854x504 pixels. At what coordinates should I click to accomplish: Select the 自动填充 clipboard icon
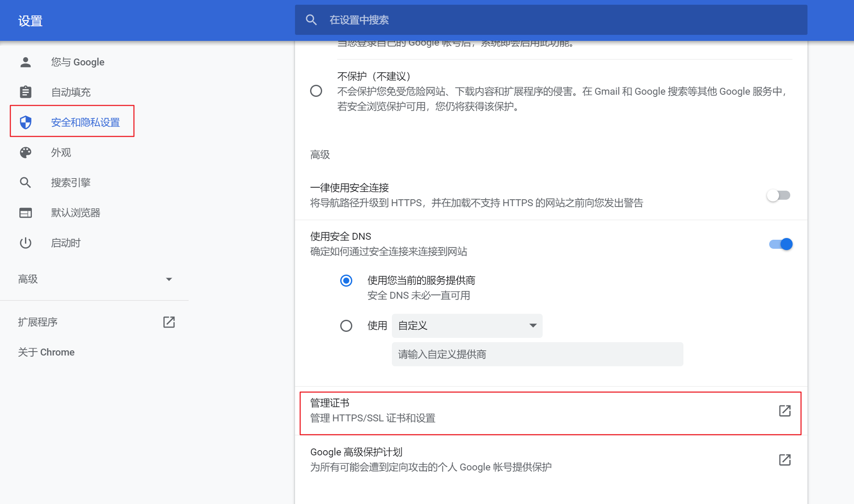[x=25, y=92]
